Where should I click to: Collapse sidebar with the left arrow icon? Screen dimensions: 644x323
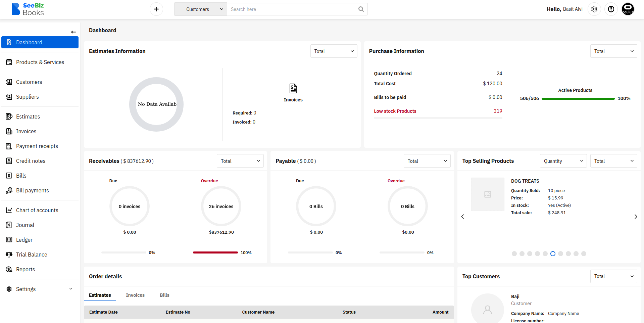[73, 32]
